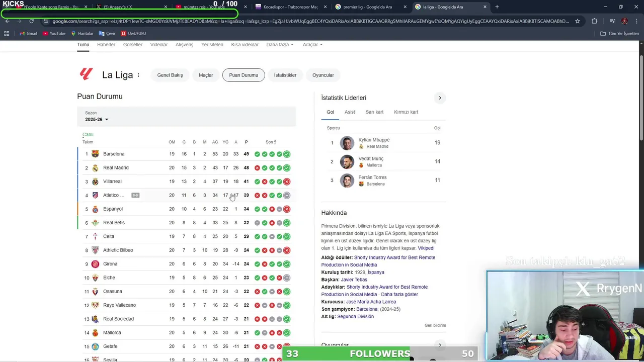Open the Gmail bookmark
Screen dimensions: 644x362
coord(28,33)
